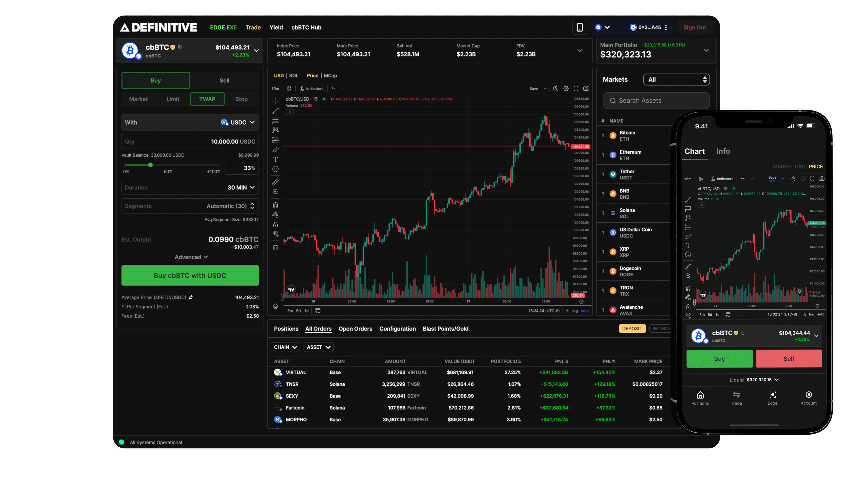Collapse the Main Portfolio panel chevron
Image resolution: width=868 pixels, height=488 pixels.
tap(707, 50)
